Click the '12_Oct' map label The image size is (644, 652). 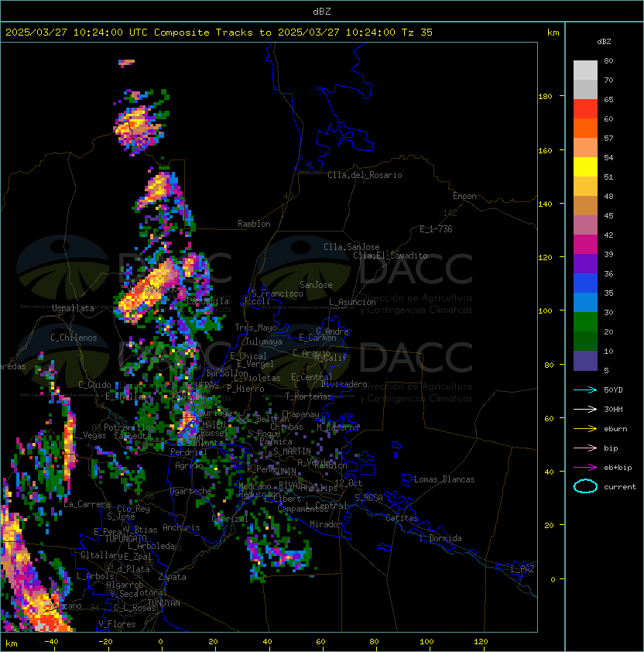(348, 483)
